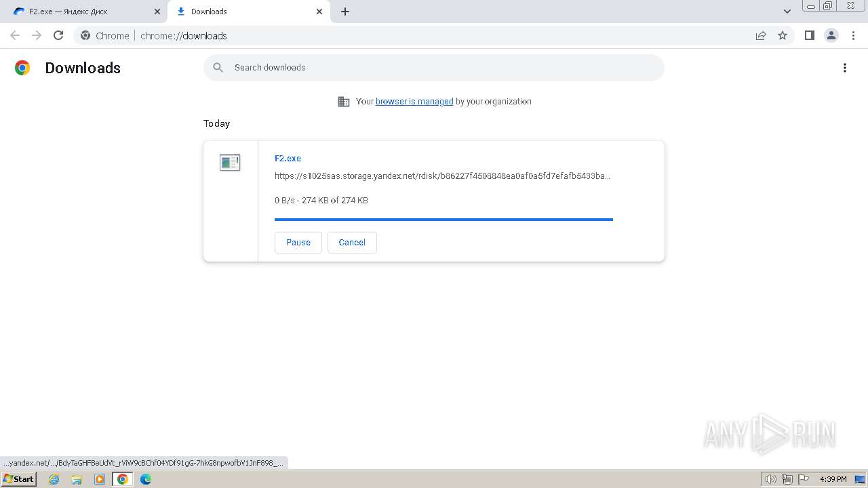Open the side panel icon
This screenshot has width=868, height=488.
(x=809, y=35)
